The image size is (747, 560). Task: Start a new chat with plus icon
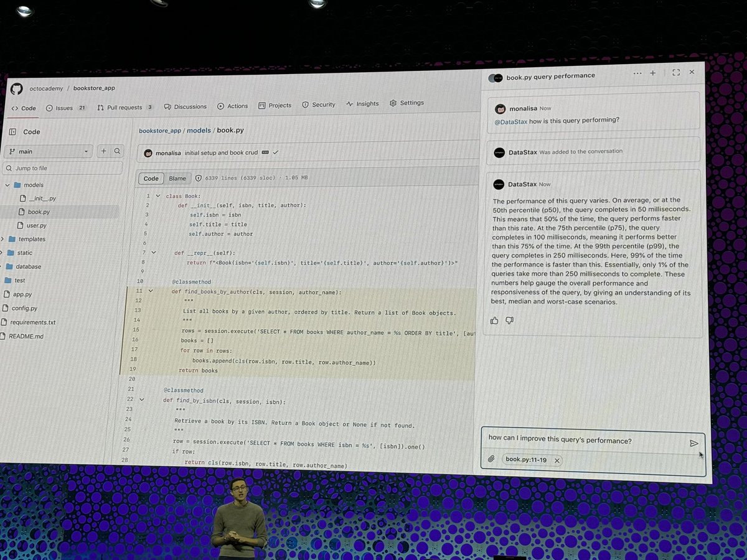click(652, 73)
